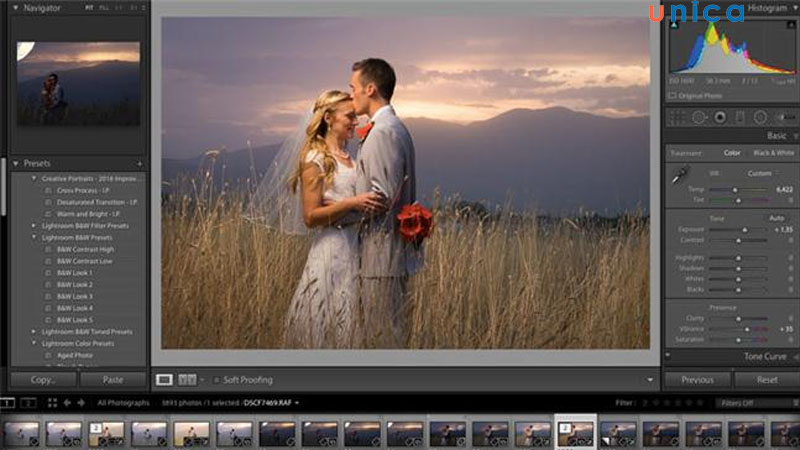This screenshot has height=450, width=800.
Task: Collapse Creative Portraits preset folder
Action: point(34,179)
